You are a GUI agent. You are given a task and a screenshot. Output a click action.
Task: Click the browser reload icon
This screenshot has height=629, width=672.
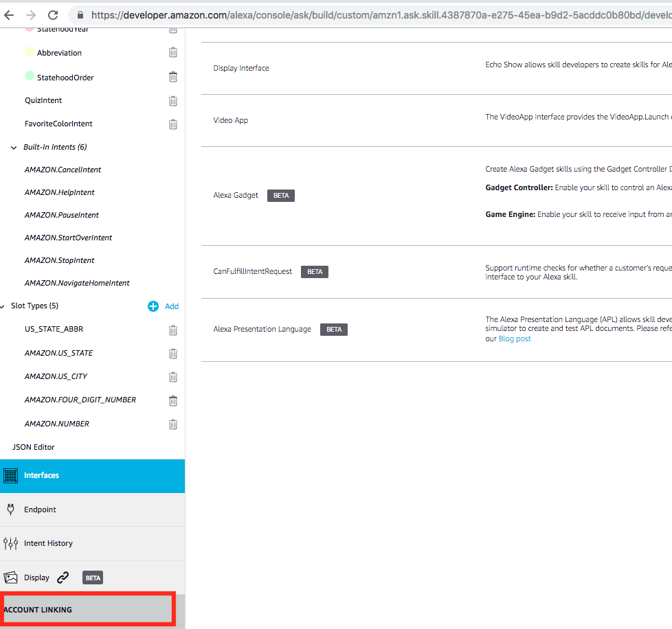click(53, 14)
